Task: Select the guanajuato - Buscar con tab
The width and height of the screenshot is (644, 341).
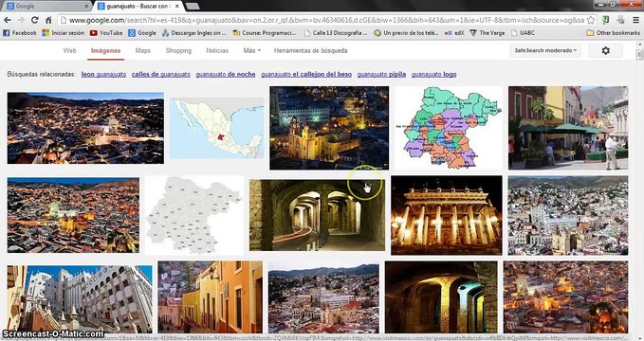Action: [x=138, y=6]
